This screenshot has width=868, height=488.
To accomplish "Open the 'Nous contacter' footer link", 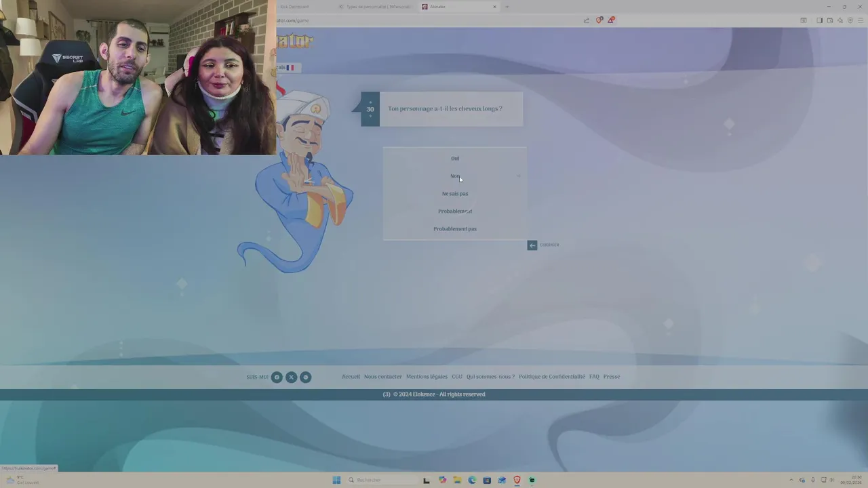I will 383,377.
